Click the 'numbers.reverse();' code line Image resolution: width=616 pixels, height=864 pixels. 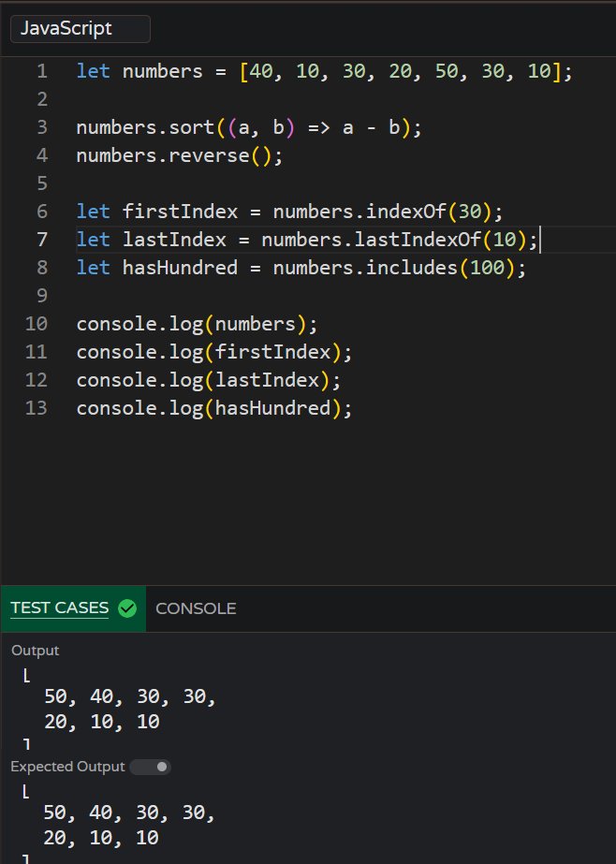tap(179, 155)
